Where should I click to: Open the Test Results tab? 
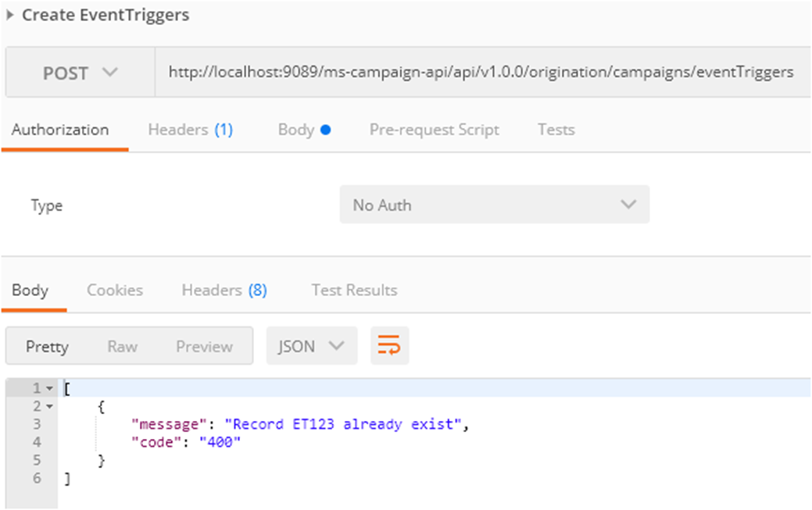pyautogui.click(x=354, y=291)
